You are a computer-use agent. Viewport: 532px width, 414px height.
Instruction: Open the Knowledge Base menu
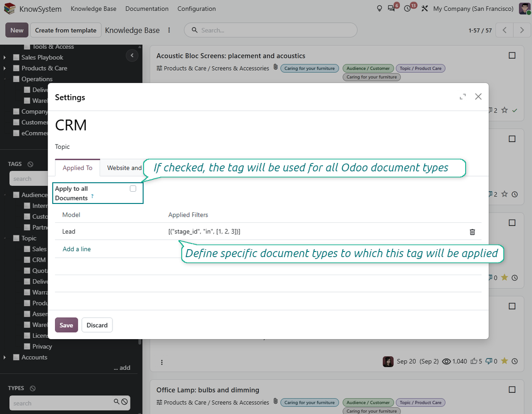click(93, 8)
